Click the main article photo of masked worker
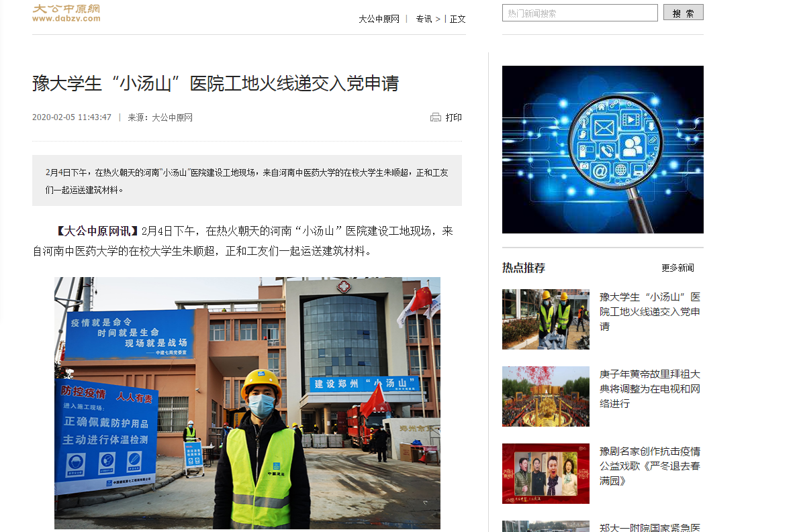 click(247, 403)
